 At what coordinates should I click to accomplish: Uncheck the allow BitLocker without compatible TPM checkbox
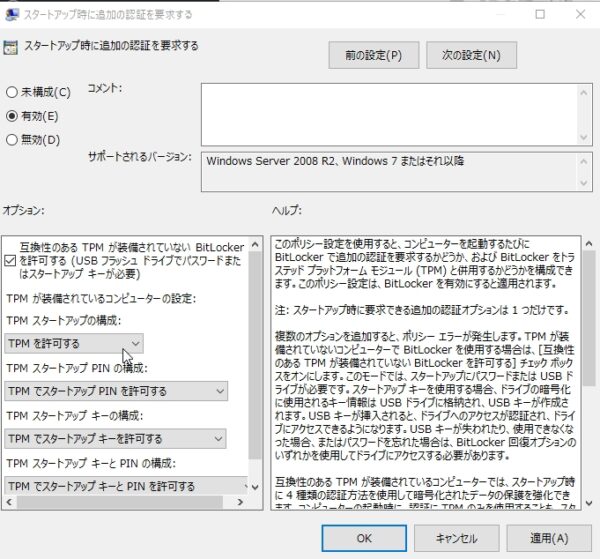(x=10, y=261)
